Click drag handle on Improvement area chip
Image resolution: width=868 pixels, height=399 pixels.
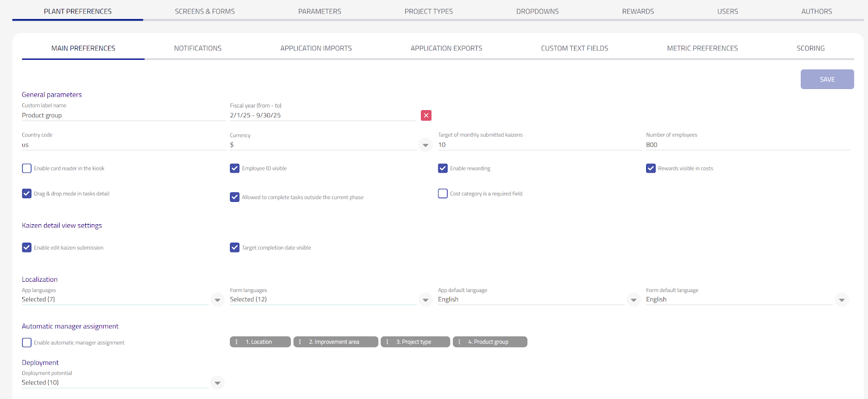(x=300, y=342)
